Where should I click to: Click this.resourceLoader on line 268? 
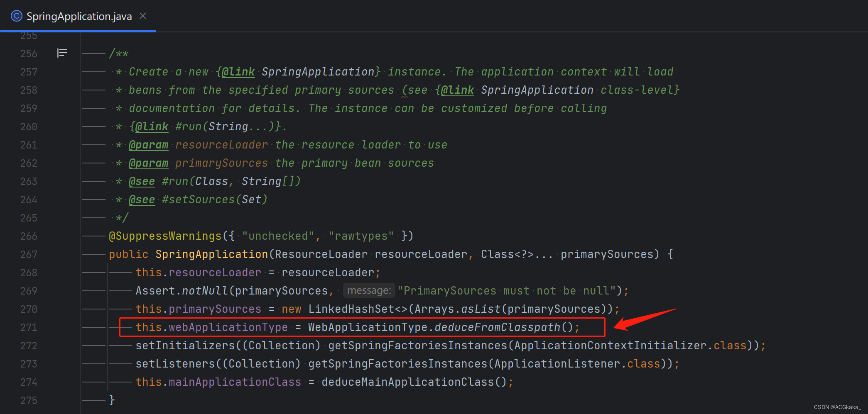[x=198, y=273]
